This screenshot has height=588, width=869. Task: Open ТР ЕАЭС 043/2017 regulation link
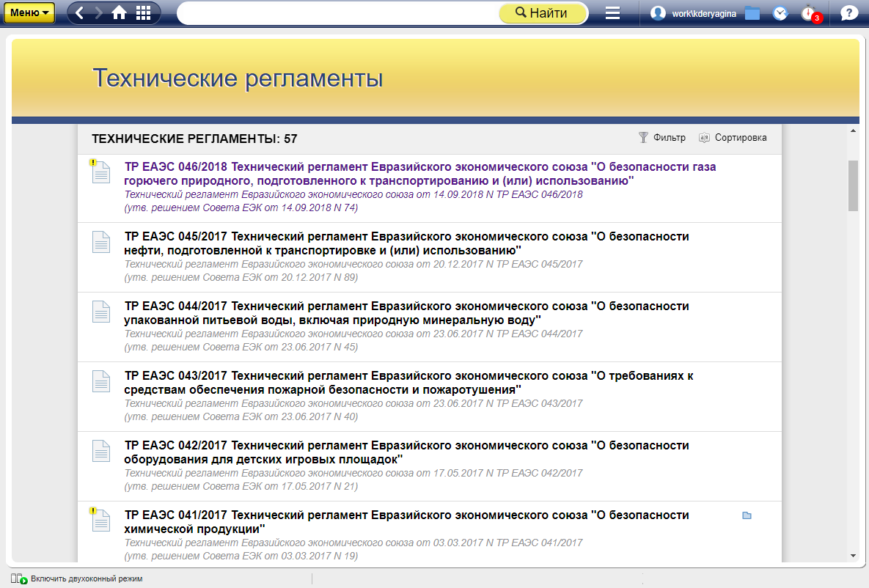[409, 383]
